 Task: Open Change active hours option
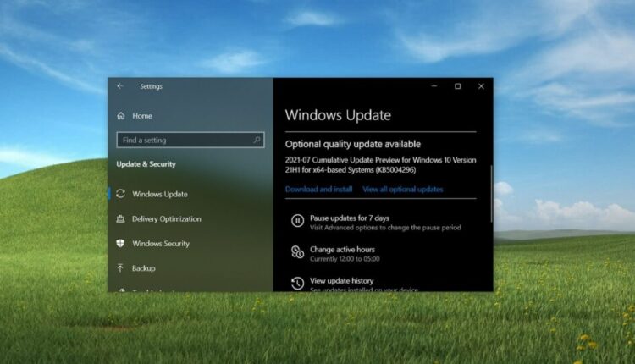342,250
